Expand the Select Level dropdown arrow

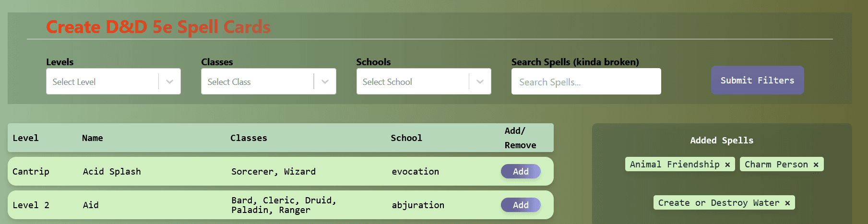[169, 82]
